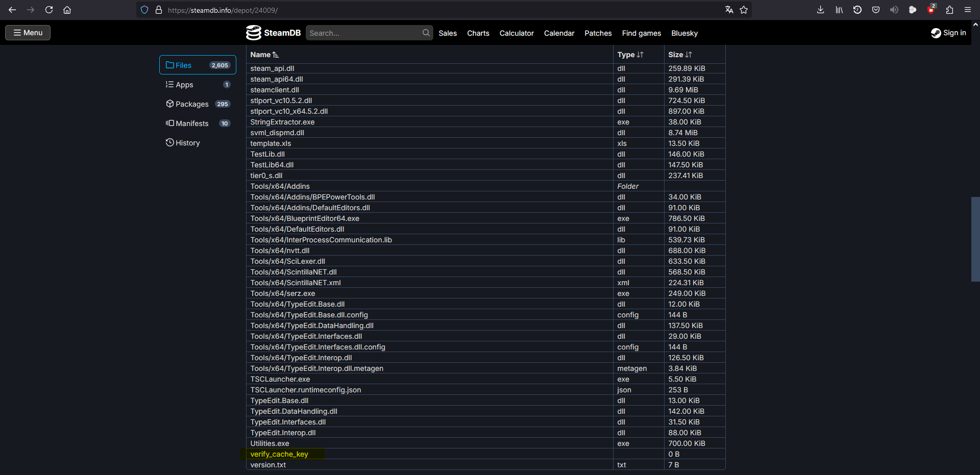This screenshot has width=980, height=475.
Task: Reload the page with refresh icon
Action: [49, 10]
